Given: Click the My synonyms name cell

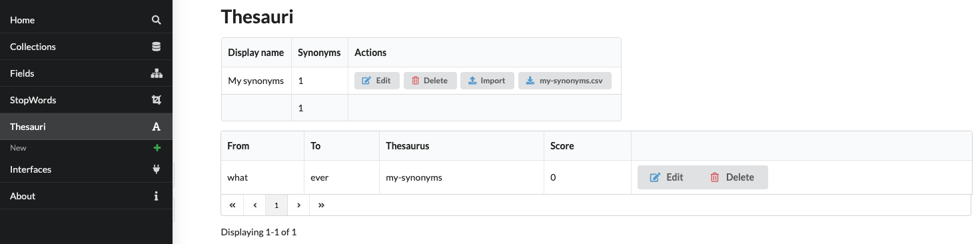Looking at the screenshot, I should point(256,81).
